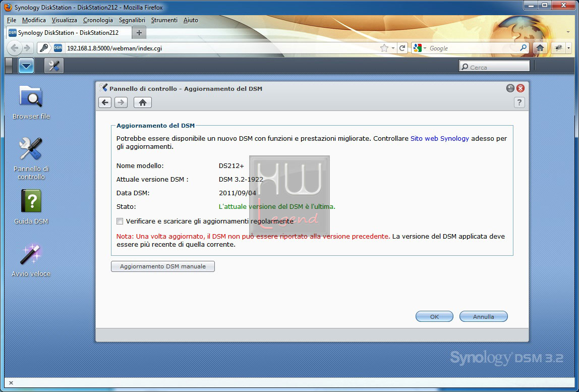Open the Sito web Synology link
Screen dimensions: 579x392
click(x=440, y=139)
